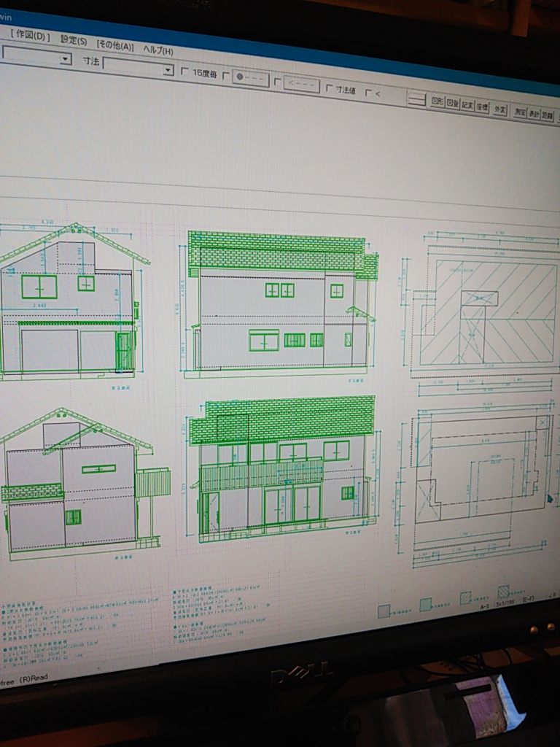Enable the 15度毎 checkbox
The image size is (560, 747).
(x=184, y=73)
